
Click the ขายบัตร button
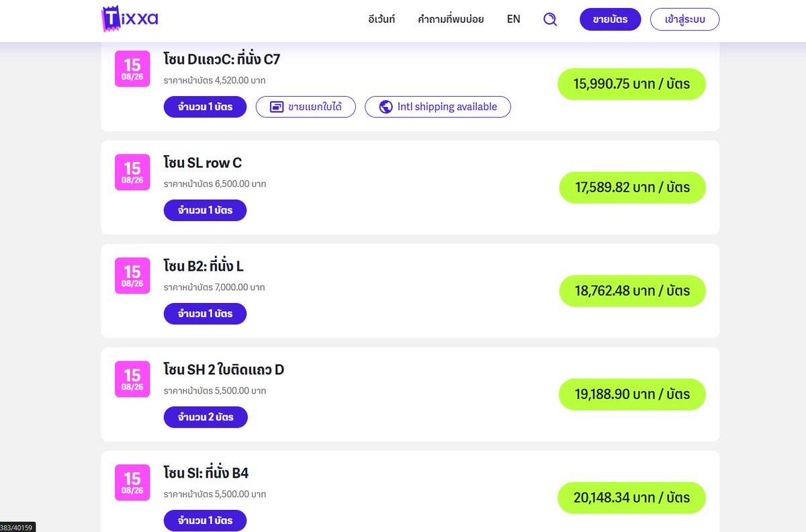pyautogui.click(x=611, y=19)
